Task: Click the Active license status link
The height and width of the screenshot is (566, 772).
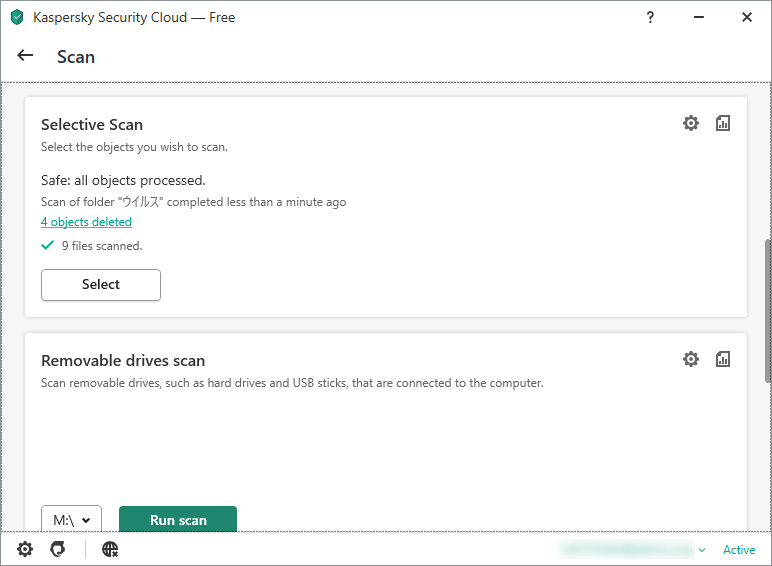Action: click(739, 550)
